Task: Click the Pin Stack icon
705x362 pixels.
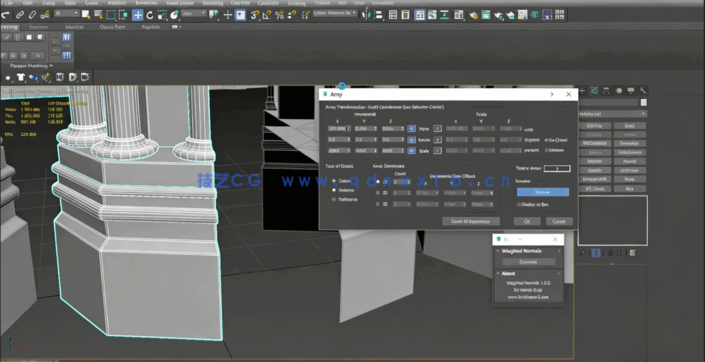Action: click(x=583, y=253)
